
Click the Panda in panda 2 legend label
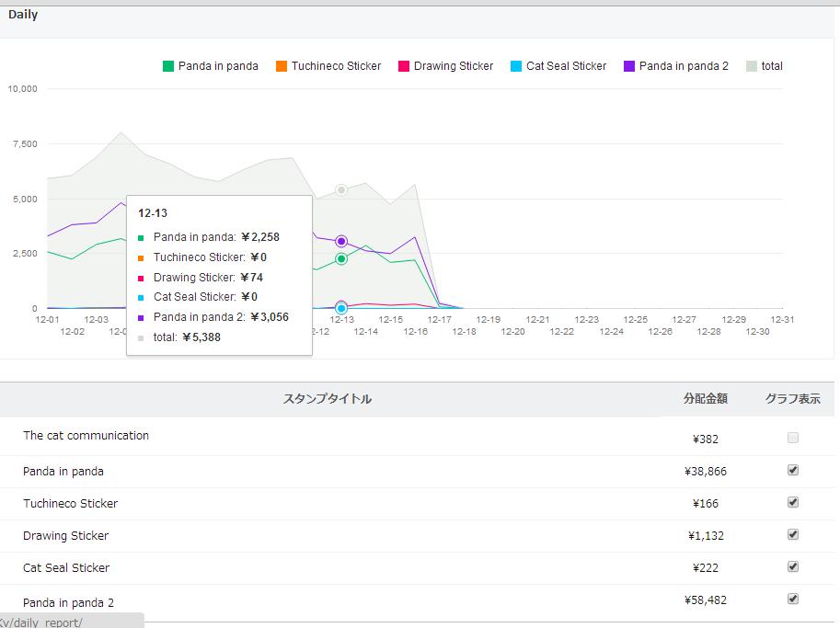[684, 66]
